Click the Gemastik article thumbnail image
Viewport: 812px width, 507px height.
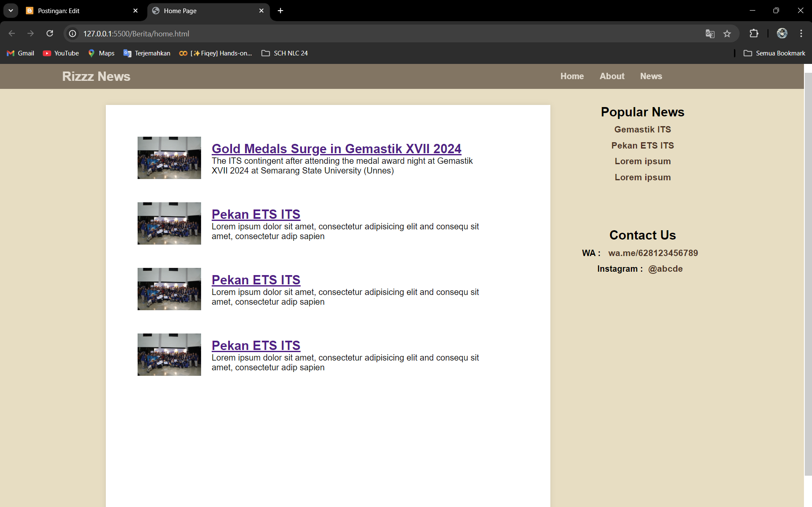(169, 158)
